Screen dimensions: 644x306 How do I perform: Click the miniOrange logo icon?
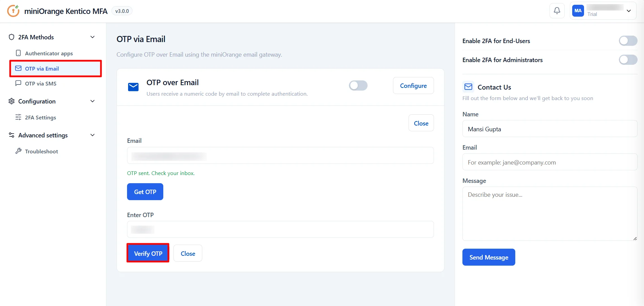pyautogui.click(x=13, y=11)
